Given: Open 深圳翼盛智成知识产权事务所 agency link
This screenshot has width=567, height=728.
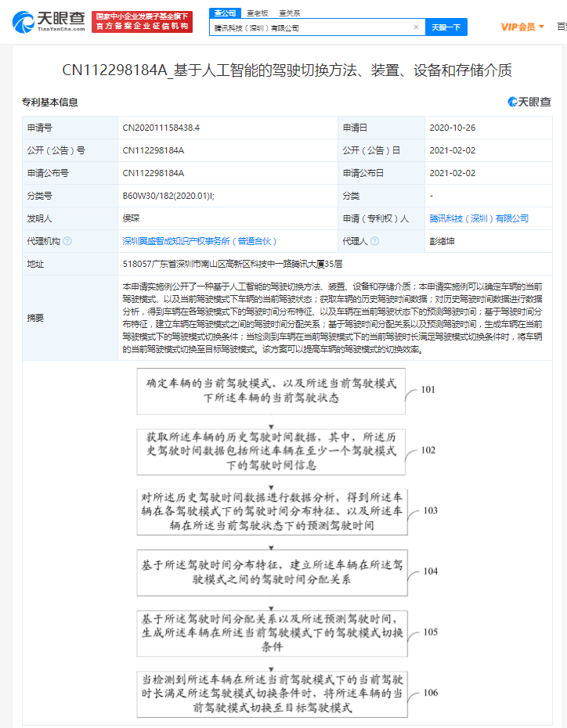Looking at the screenshot, I should click(x=199, y=241).
